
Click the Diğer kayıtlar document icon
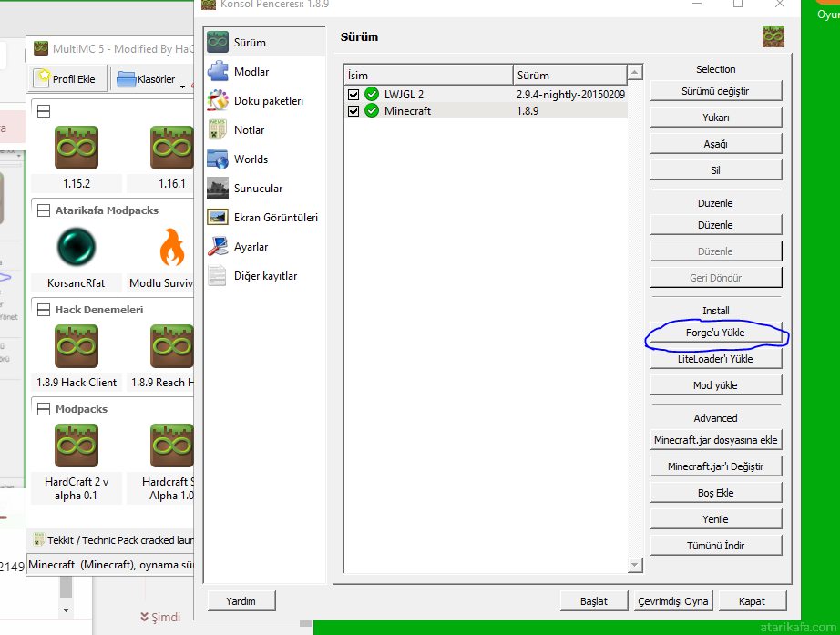(x=218, y=275)
